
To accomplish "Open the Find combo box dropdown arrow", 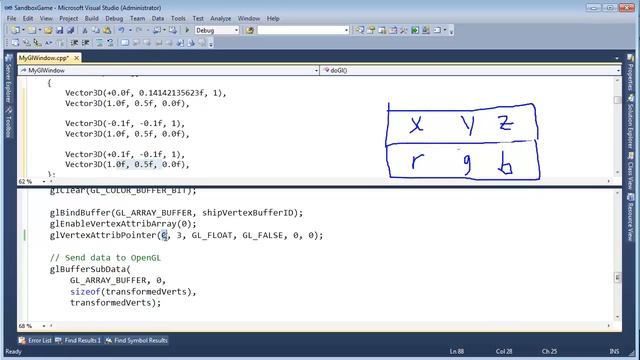I will coord(347,30).
